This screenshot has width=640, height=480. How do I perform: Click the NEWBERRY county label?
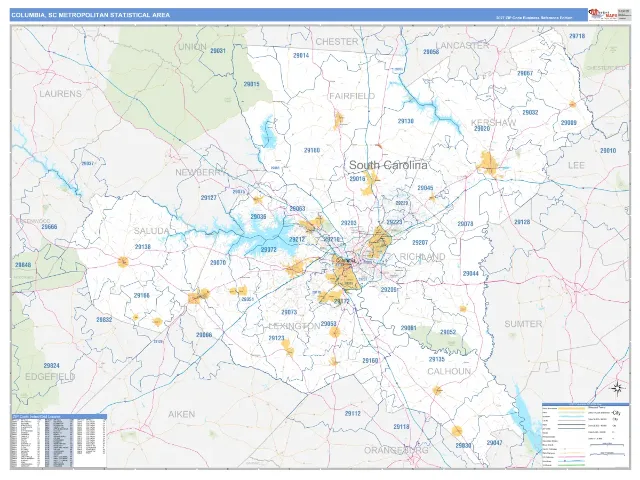[x=200, y=172]
